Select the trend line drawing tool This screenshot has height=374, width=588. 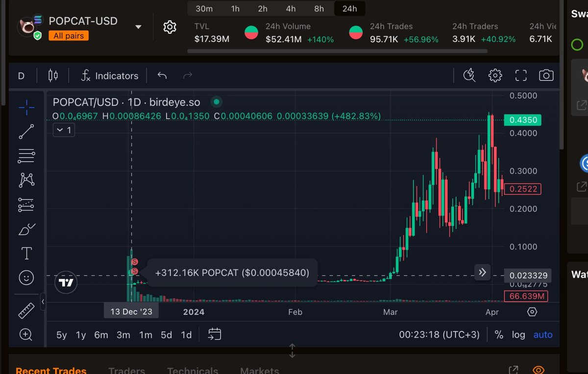(26, 132)
